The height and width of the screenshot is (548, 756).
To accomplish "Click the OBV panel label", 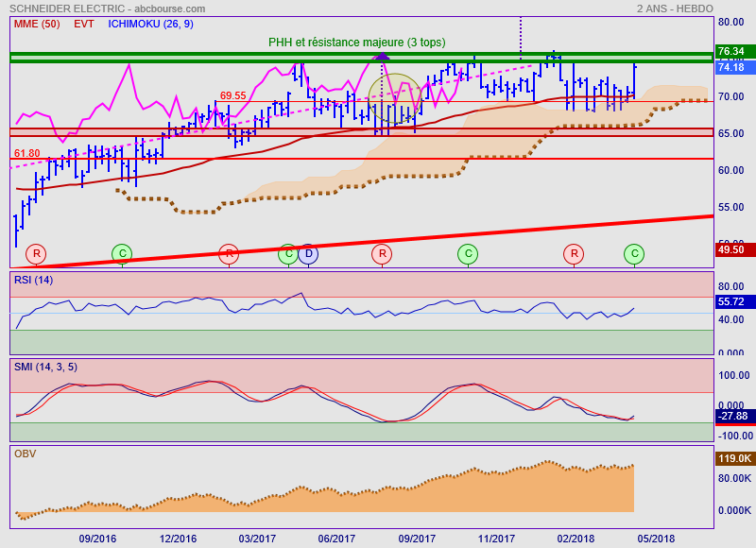I will 26,454.
